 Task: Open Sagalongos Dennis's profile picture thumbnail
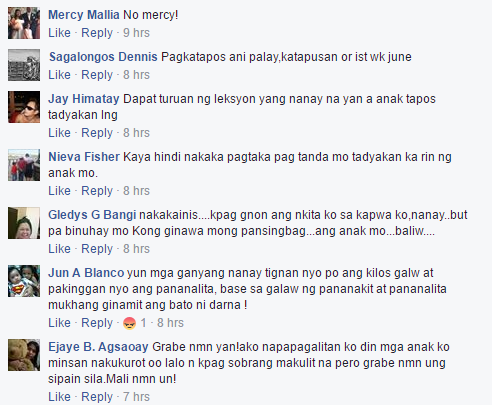(24, 65)
